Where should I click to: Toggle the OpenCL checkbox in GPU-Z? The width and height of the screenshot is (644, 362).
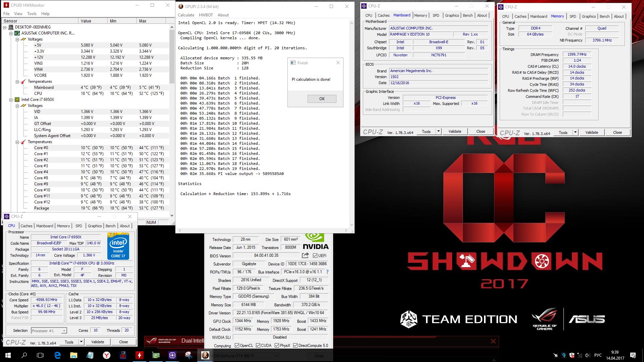pyautogui.click(x=237, y=345)
